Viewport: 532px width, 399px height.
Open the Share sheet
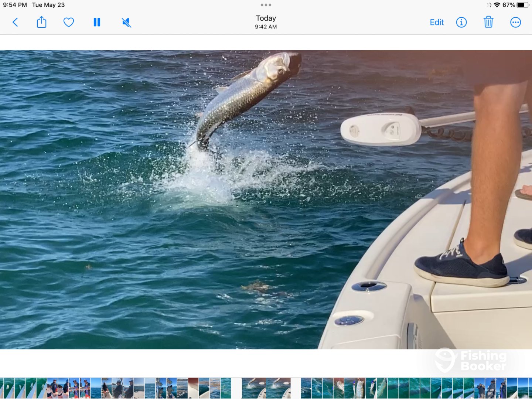point(42,22)
